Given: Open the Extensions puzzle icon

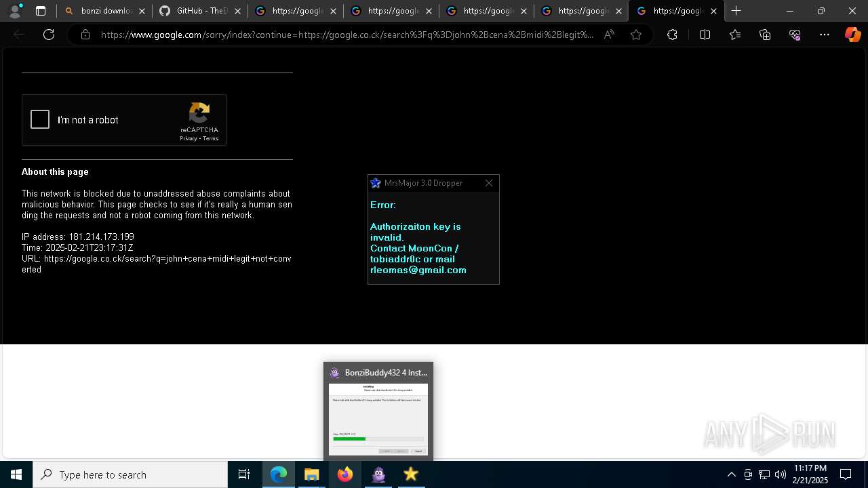Looking at the screenshot, I should coord(672,35).
